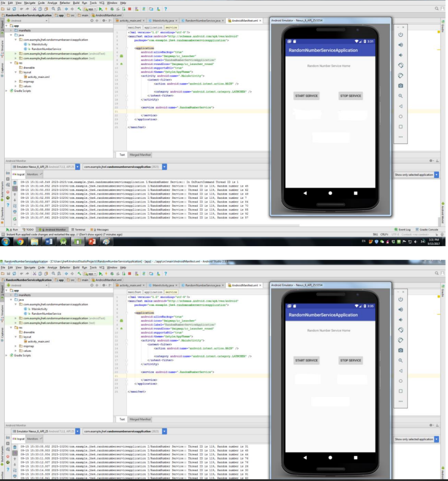Select MainActivity class in upper project tree

pyautogui.click(x=37, y=45)
